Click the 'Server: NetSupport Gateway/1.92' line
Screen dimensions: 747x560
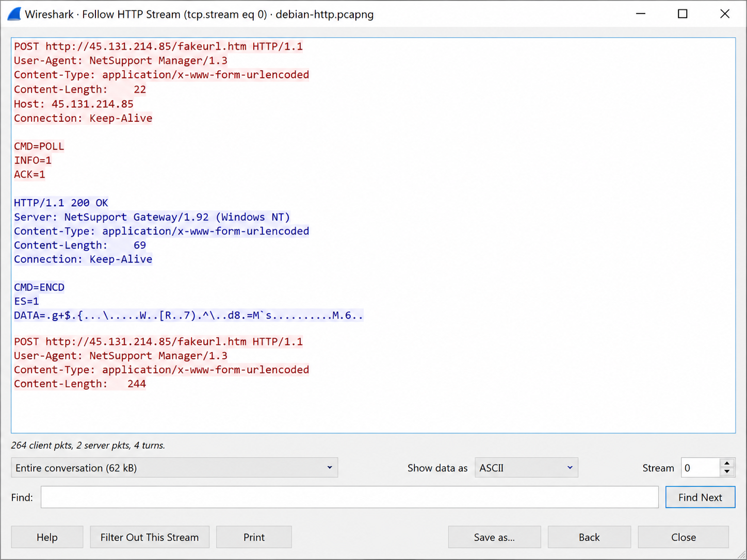coord(152,217)
